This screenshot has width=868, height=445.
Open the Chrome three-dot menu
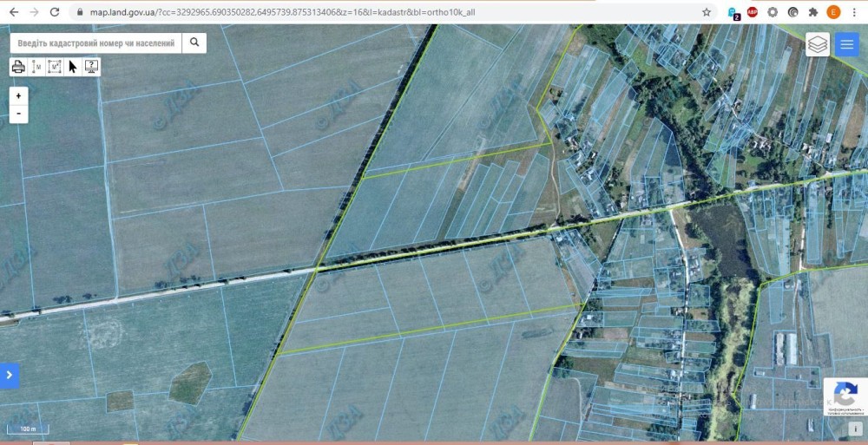[x=855, y=12]
